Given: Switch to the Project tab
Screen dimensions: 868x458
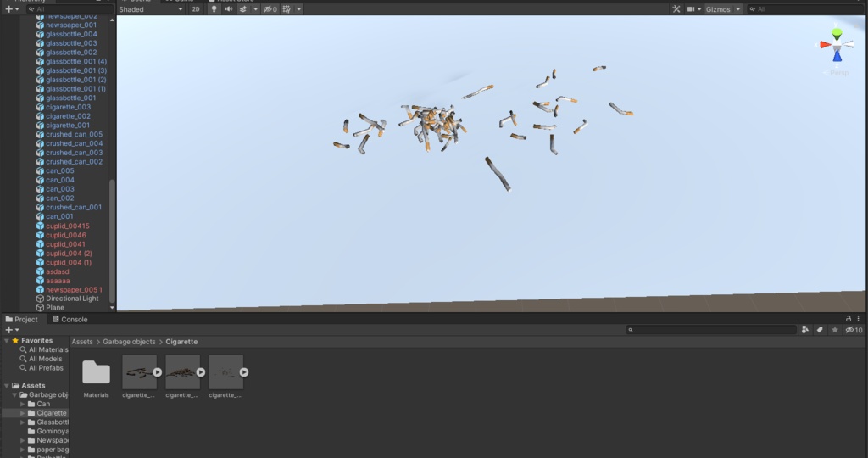Looking at the screenshot, I should click(x=21, y=320).
